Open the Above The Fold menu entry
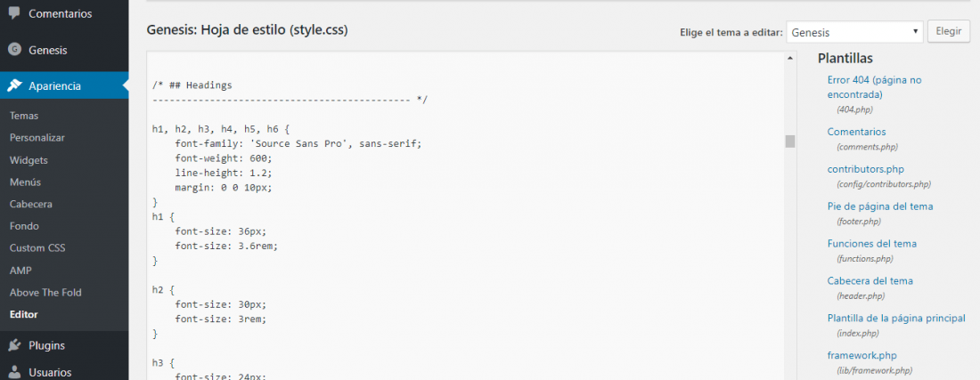980x380 pixels. 45,292
